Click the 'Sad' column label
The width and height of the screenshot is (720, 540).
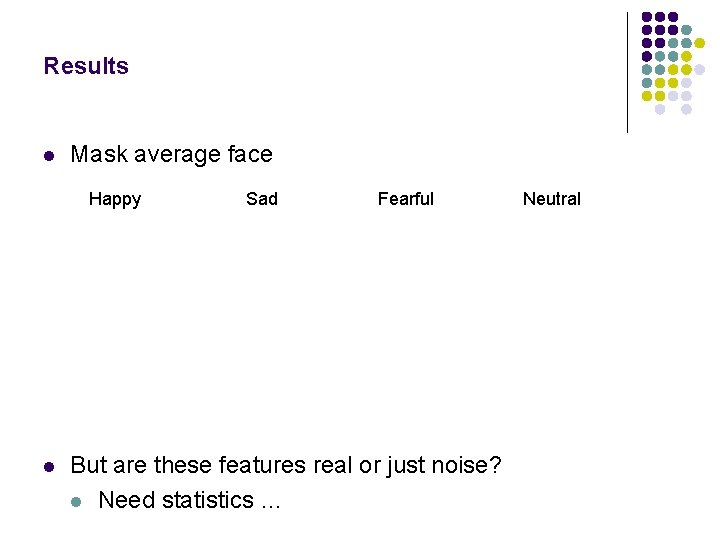[262, 199]
